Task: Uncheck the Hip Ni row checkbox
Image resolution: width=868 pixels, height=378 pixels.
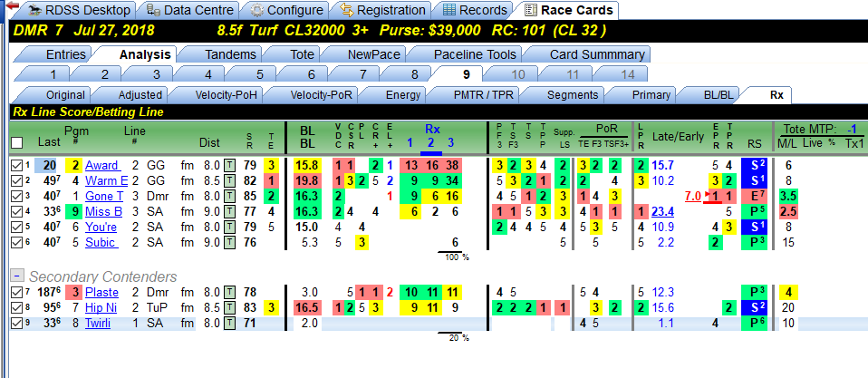Action: pyautogui.click(x=17, y=307)
